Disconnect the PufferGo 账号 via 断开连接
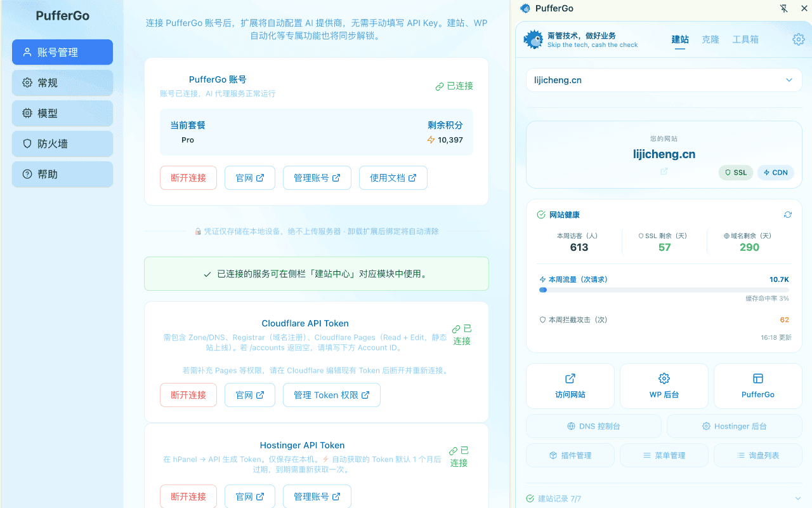This screenshot has width=812, height=508. [x=188, y=178]
